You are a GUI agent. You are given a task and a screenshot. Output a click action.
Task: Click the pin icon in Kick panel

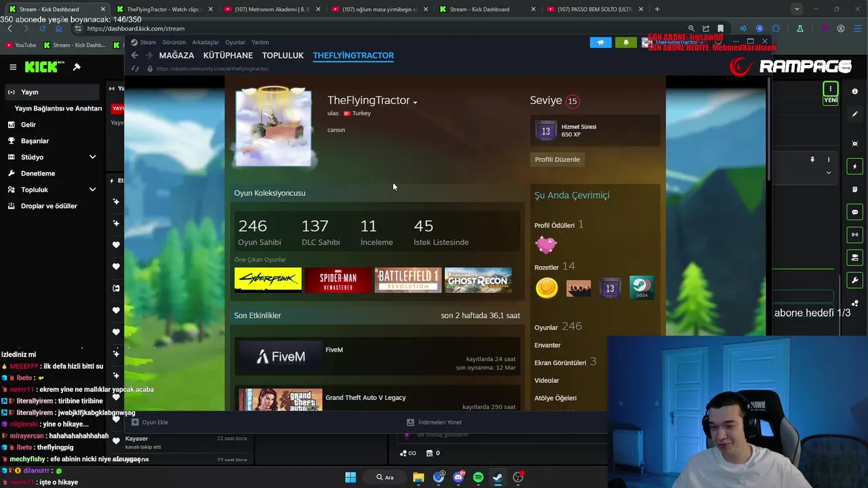click(812, 160)
